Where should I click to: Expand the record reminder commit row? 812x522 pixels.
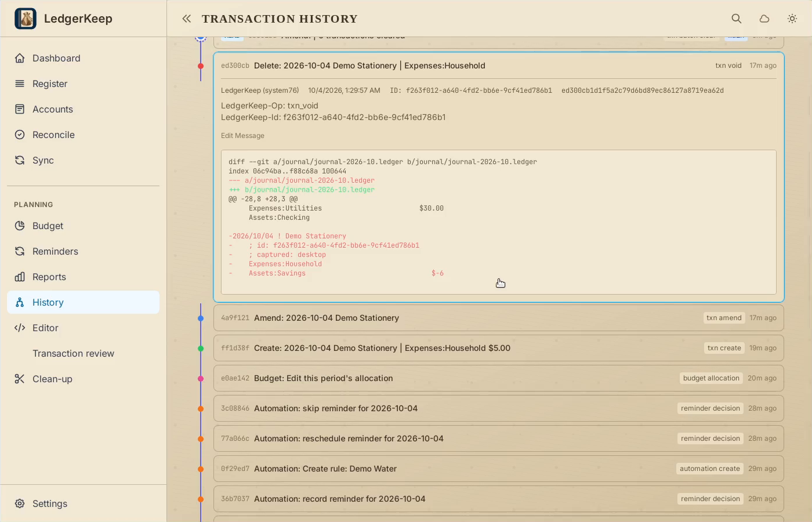tap(499, 499)
